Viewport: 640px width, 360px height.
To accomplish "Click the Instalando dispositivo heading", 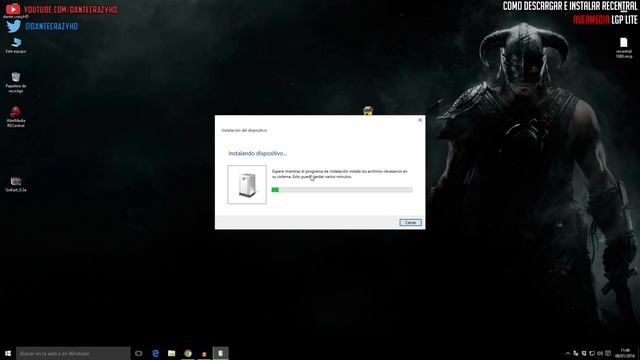I will point(258,153).
